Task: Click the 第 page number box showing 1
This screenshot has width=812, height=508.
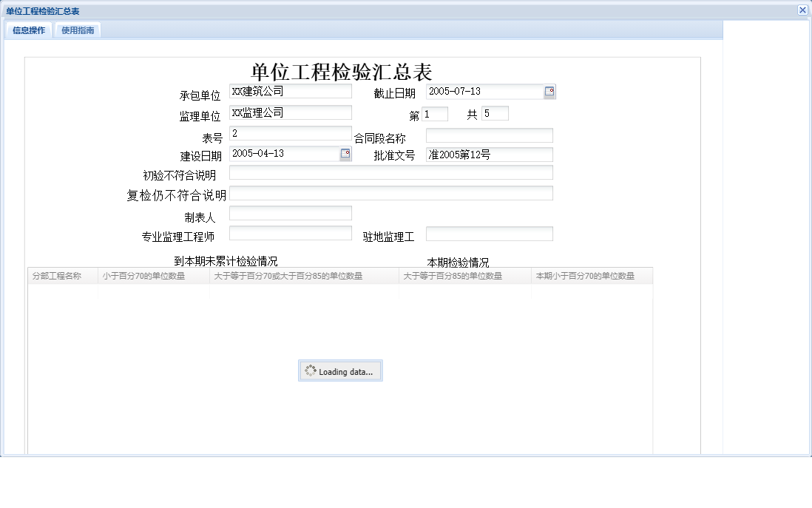Action: point(435,113)
